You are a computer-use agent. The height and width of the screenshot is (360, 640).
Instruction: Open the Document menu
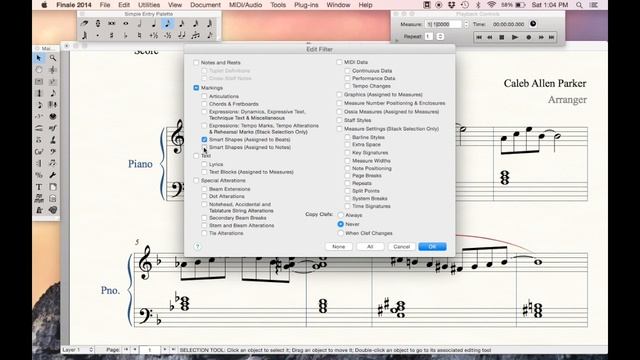[205, 5]
